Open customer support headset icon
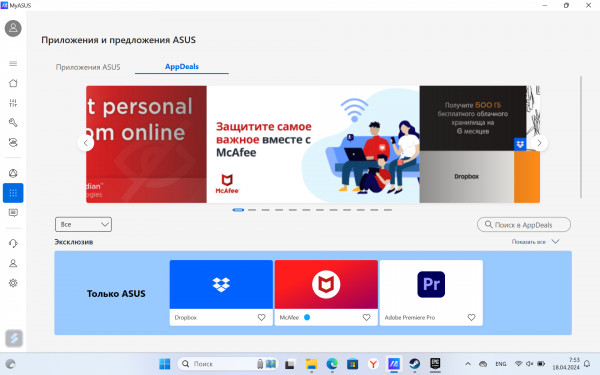 pos(13,243)
